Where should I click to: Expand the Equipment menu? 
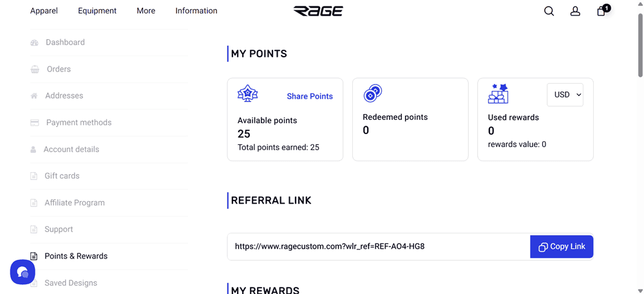tap(97, 11)
